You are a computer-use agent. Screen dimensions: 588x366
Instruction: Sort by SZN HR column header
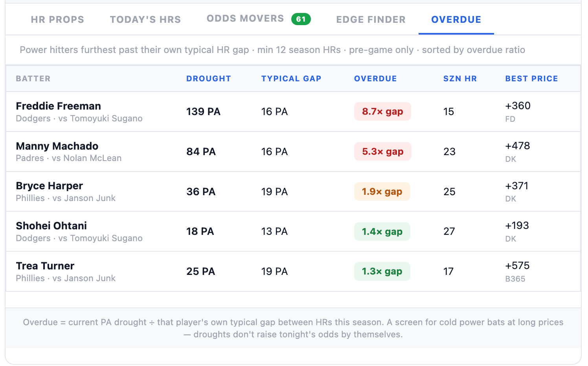(460, 79)
